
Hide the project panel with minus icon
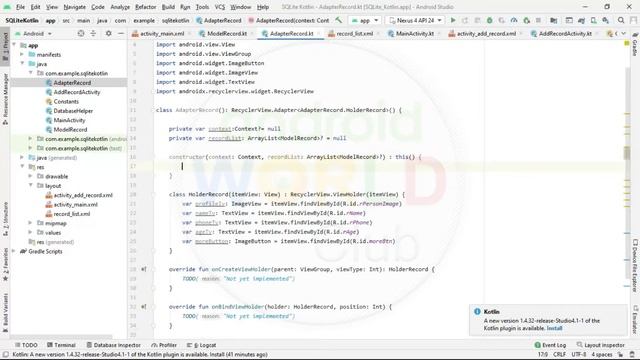click(121, 33)
